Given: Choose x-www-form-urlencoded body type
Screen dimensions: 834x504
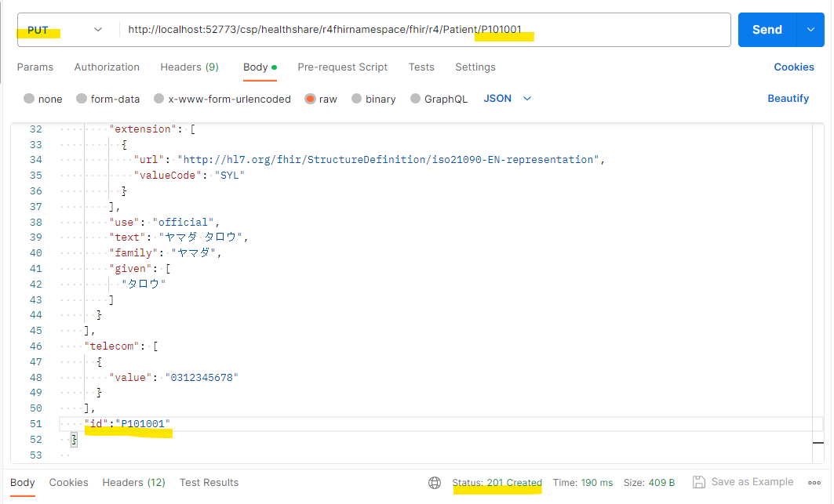Looking at the screenshot, I should tap(159, 99).
